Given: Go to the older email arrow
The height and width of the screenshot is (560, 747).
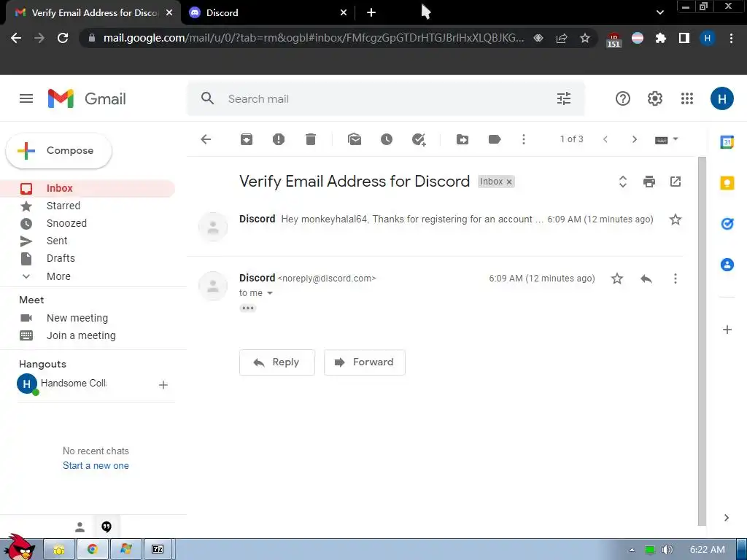Looking at the screenshot, I should (x=634, y=139).
